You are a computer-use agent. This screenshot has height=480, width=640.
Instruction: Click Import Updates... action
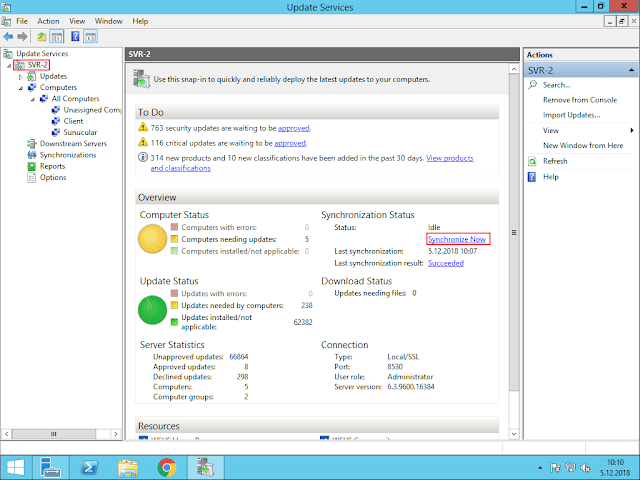tap(571, 115)
